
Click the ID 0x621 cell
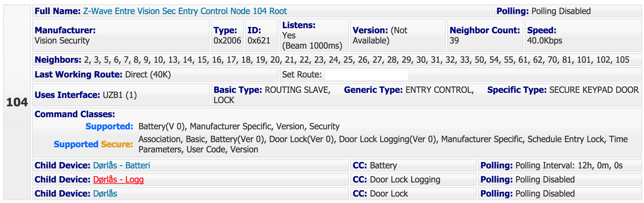[262, 35]
